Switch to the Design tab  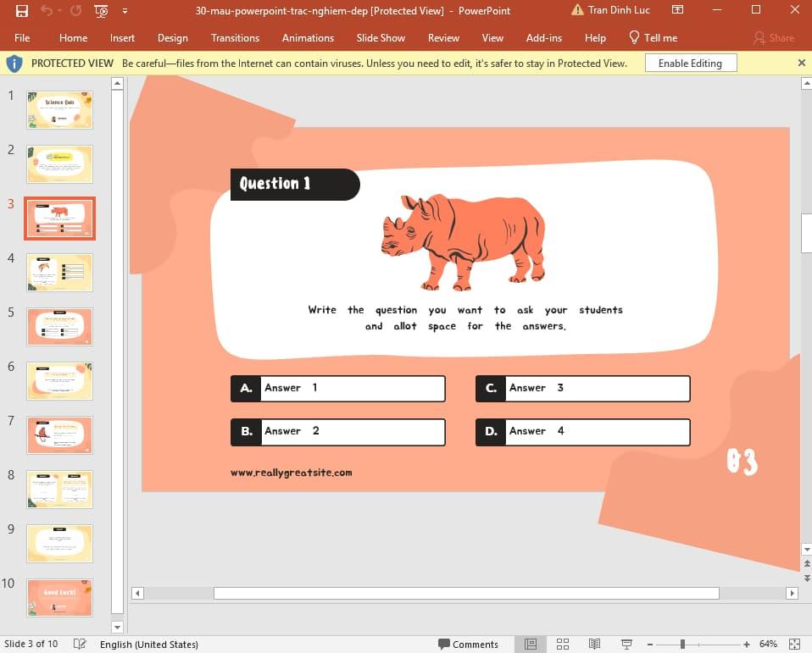173,38
